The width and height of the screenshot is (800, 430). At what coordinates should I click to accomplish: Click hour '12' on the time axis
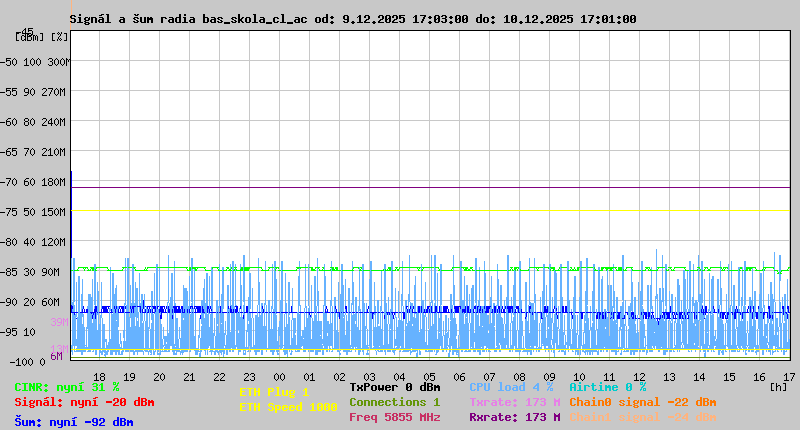[x=639, y=377]
